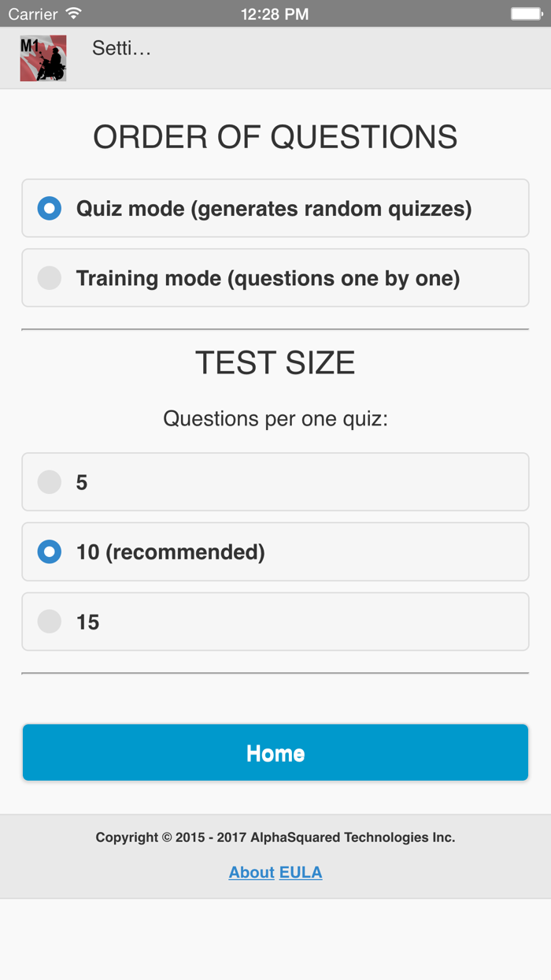The height and width of the screenshot is (980, 551).
Task: Select Quiz mode for random quizzes
Action: [49, 208]
